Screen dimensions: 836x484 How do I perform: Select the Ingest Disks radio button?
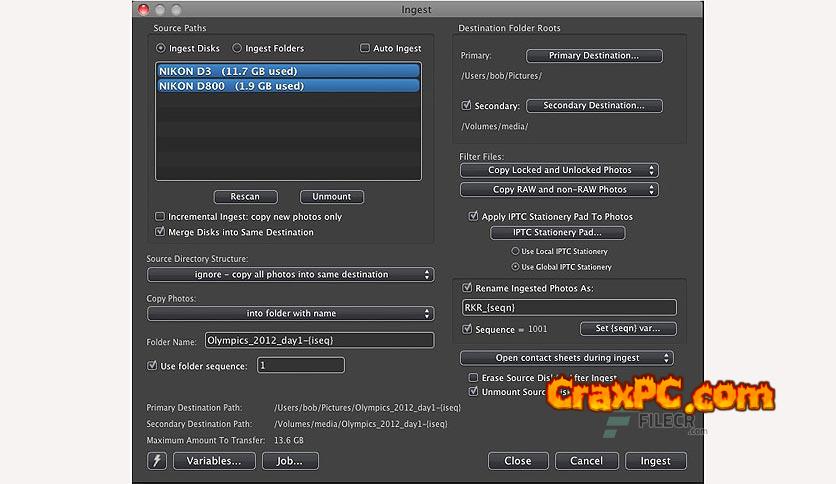tap(161, 48)
